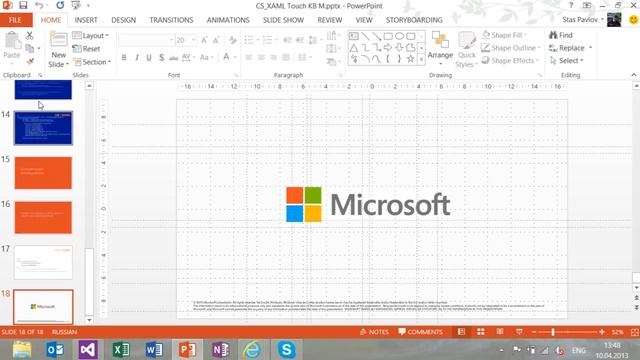
Task: Select the oval shape in gallery
Action: [x=400, y=36]
